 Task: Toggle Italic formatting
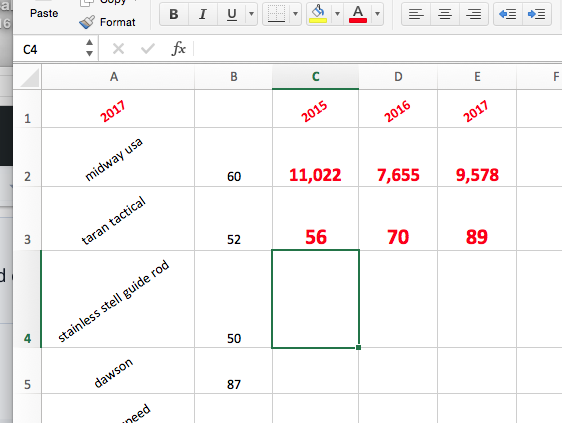click(203, 14)
